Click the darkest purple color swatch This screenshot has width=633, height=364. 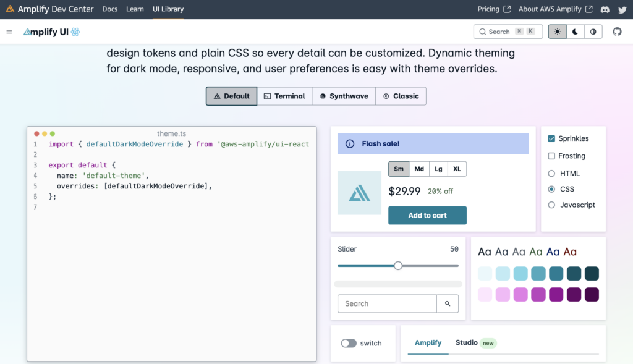(592, 294)
